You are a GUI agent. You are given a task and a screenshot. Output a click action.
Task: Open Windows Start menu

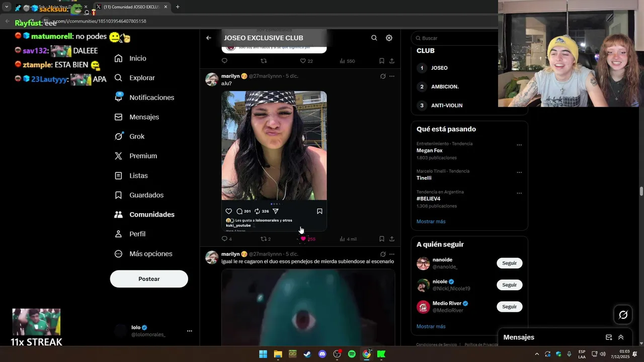tap(263, 354)
